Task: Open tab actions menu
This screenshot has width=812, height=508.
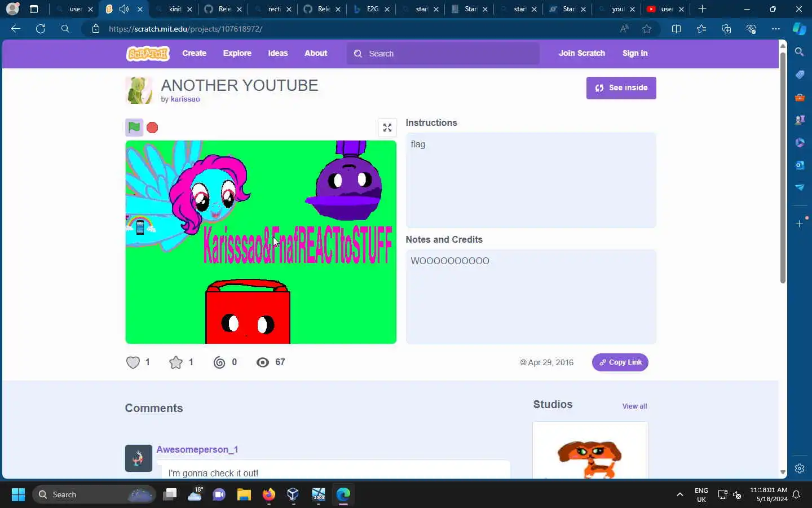Action: (34, 9)
